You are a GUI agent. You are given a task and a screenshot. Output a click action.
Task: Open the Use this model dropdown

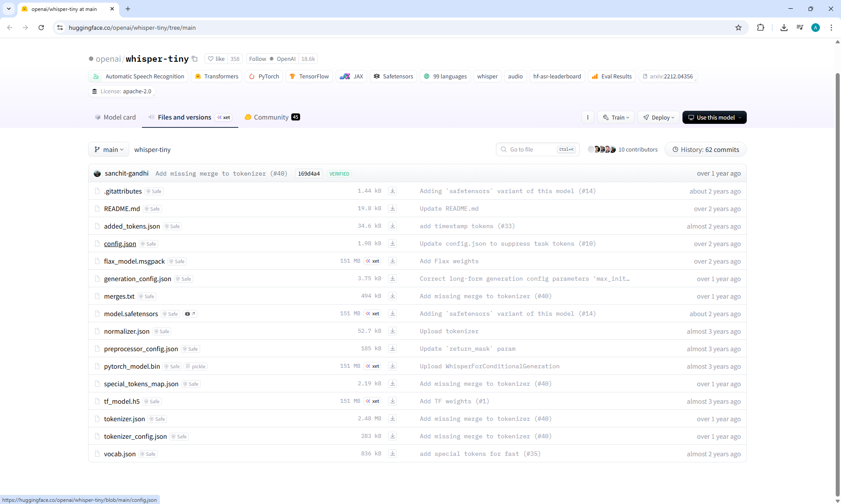point(714,117)
